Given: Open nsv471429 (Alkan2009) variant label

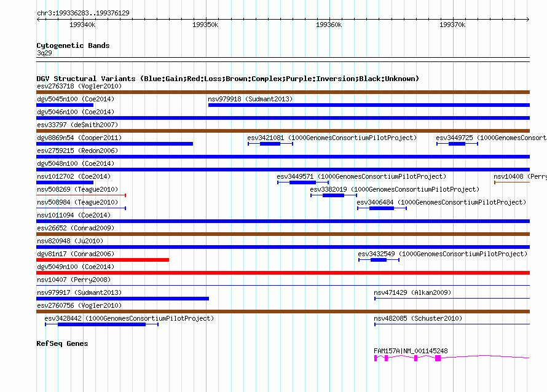Looking at the screenshot, I should tap(412, 292).
